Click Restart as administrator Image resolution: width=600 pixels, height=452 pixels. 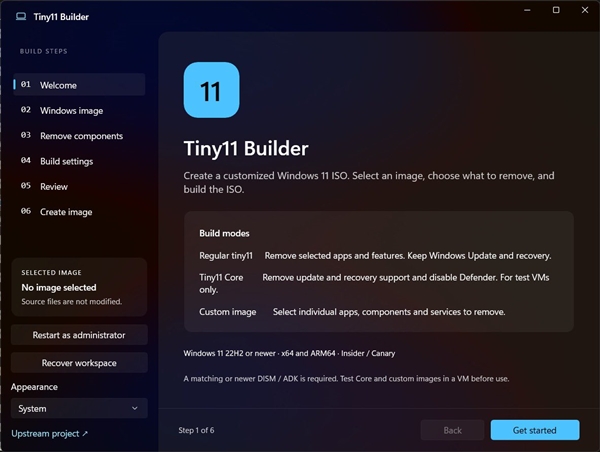(x=79, y=335)
